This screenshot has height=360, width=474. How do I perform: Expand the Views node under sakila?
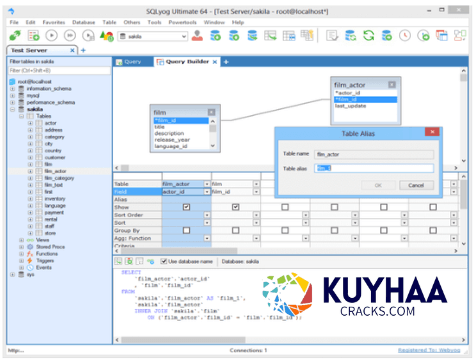(21, 240)
